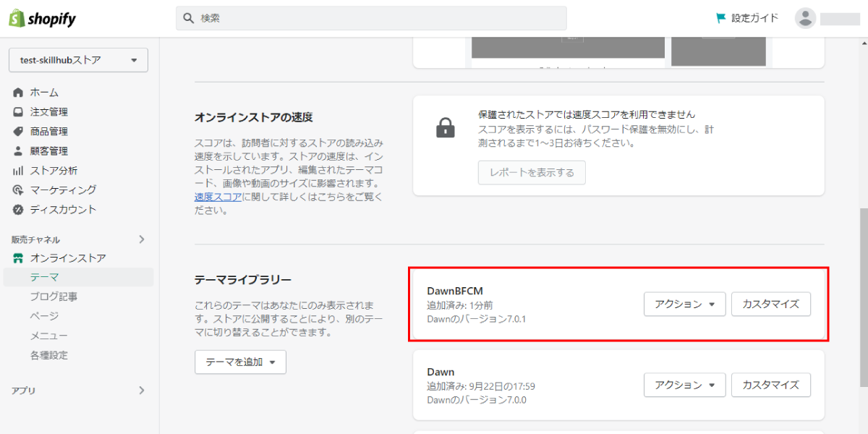The height and width of the screenshot is (434, 868).
Task: Open アクション dropdown for Dawn theme
Action: coord(684,385)
